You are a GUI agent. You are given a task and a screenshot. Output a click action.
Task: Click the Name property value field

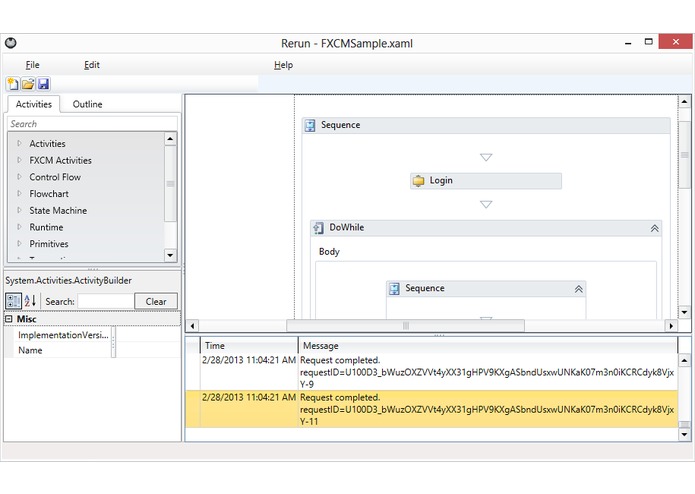coord(148,350)
